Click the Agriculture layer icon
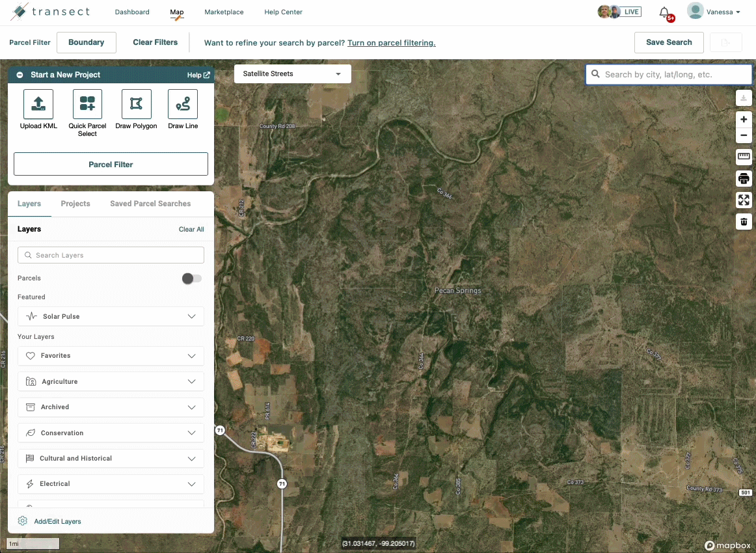The width and height of the screenshot is (756, 553). tap(31, 381)
